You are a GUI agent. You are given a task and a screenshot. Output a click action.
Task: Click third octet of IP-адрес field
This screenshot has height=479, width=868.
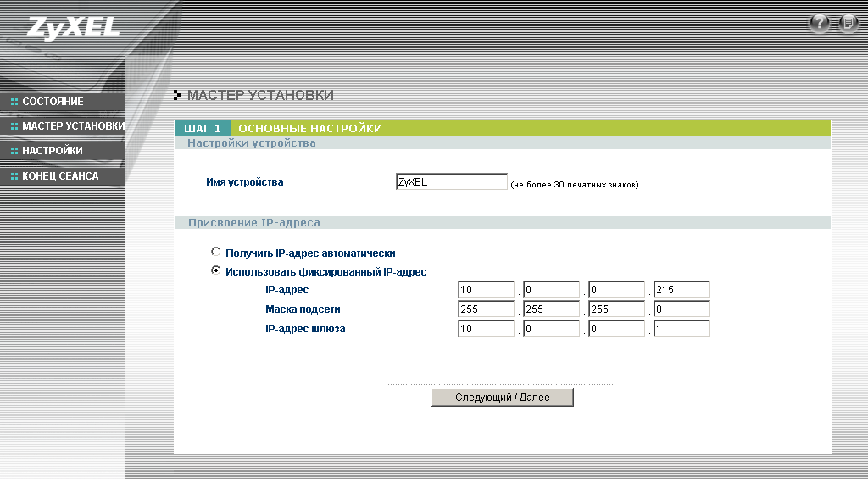[616, 289]
